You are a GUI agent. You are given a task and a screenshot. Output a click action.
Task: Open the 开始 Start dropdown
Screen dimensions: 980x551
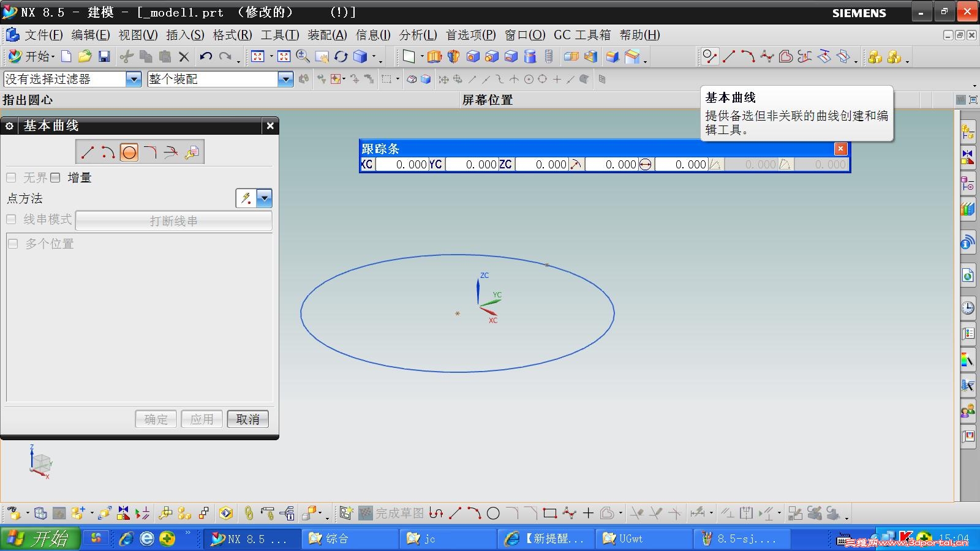(32, 57)
